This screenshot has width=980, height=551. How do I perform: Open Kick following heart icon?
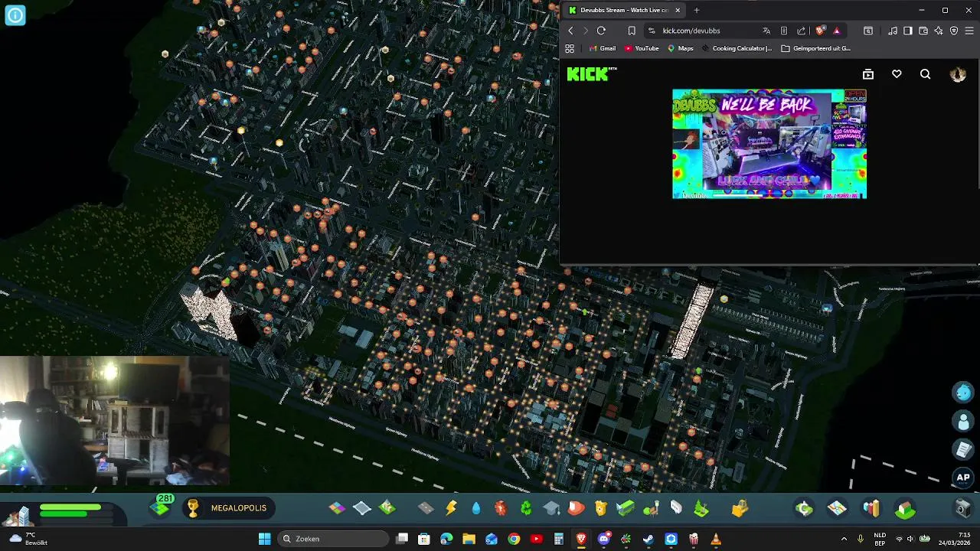point(897,74)
